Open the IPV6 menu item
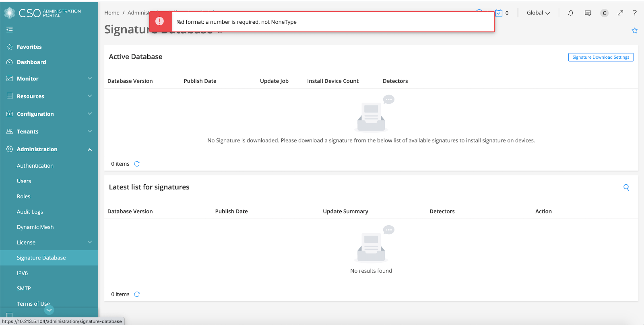This screenshot has width=644, height=325. pos(22,273)
